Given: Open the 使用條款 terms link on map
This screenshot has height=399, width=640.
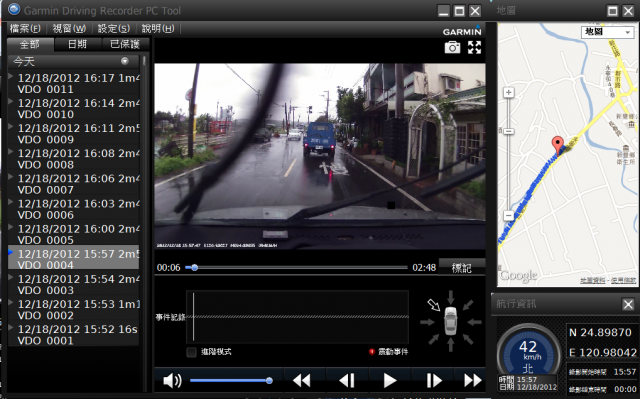Looking at the screenshot, I should tap(623, 281).
